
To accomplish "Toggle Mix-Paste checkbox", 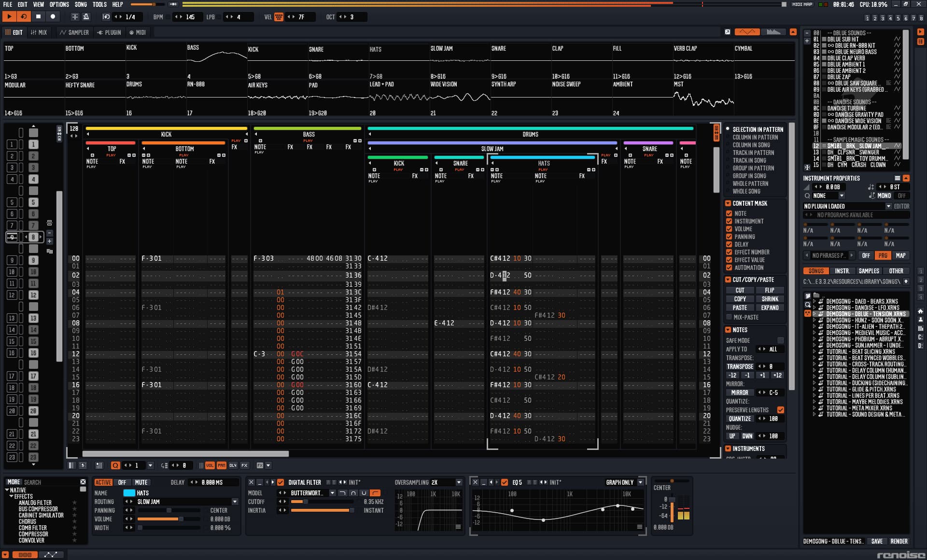I will click(729, 317).
